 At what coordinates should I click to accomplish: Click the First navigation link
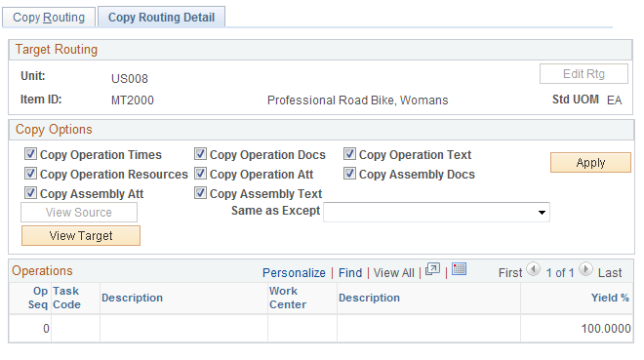point(510,273)
